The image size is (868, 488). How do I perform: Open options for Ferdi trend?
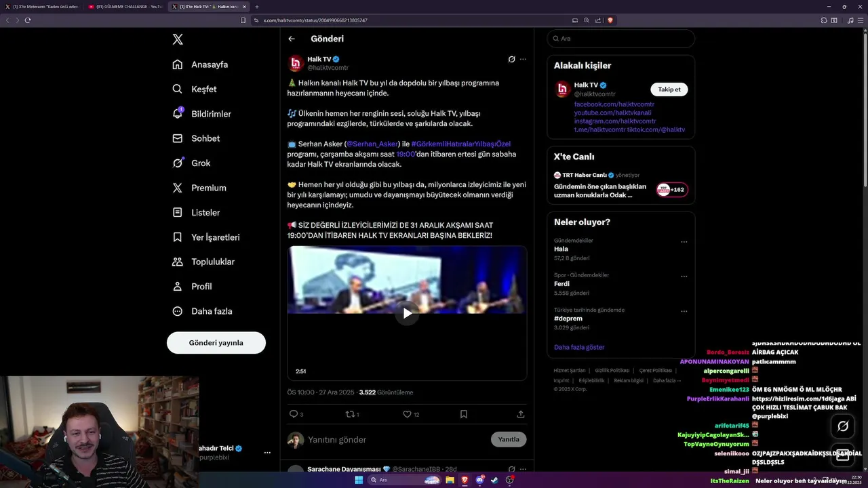[x=684, y=276]
